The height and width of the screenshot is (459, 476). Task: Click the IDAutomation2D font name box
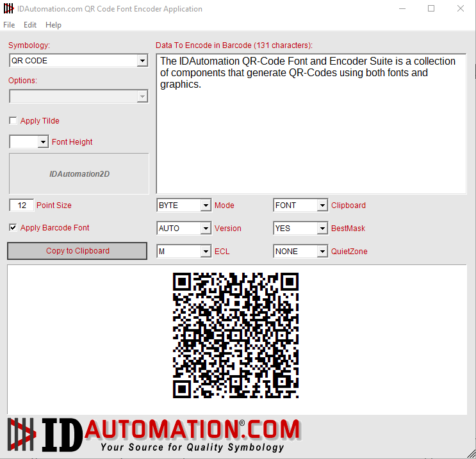(x=79, y=173)
